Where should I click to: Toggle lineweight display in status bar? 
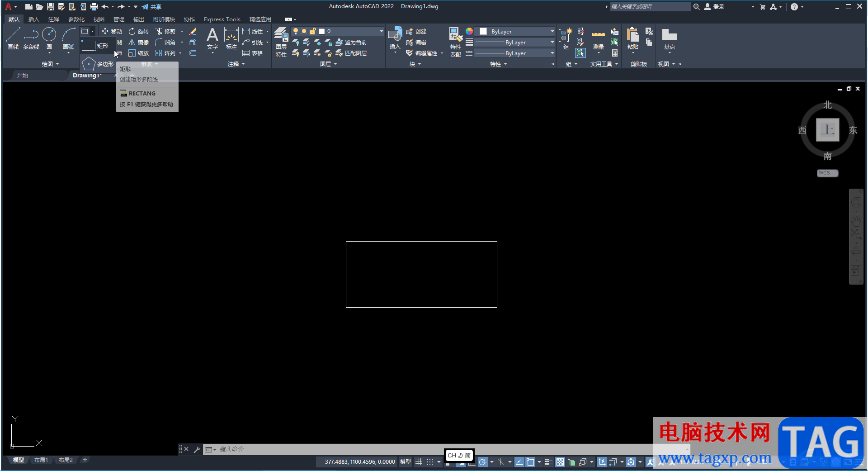pyautogui.click(x=548, y=462)
